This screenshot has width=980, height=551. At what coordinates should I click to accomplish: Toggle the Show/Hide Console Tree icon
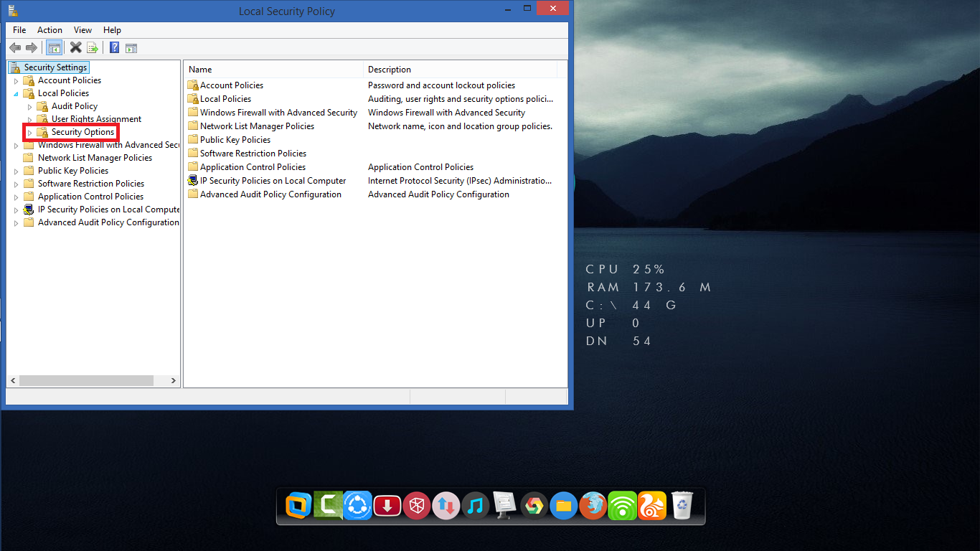tap(54, 48)
